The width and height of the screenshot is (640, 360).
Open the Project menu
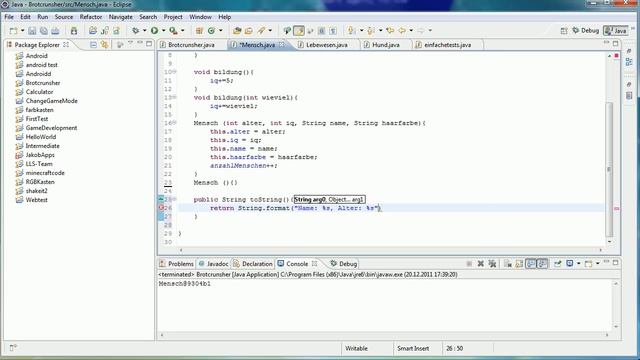173,17
